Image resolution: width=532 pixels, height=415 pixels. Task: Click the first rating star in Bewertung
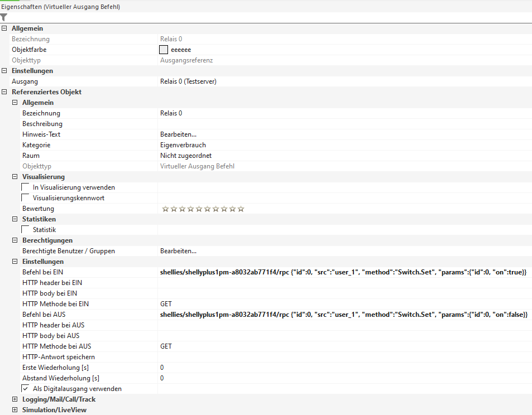[x=165, y=209]
